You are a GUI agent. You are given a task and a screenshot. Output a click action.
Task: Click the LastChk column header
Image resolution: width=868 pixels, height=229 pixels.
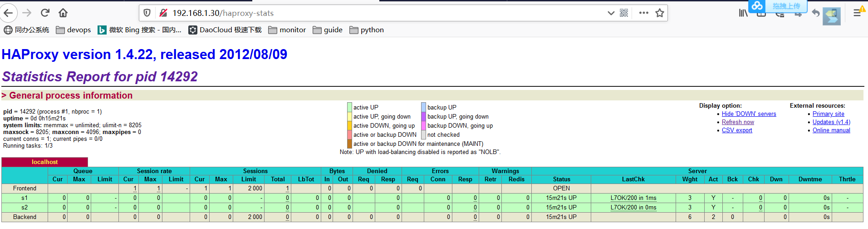coord(633,179)
